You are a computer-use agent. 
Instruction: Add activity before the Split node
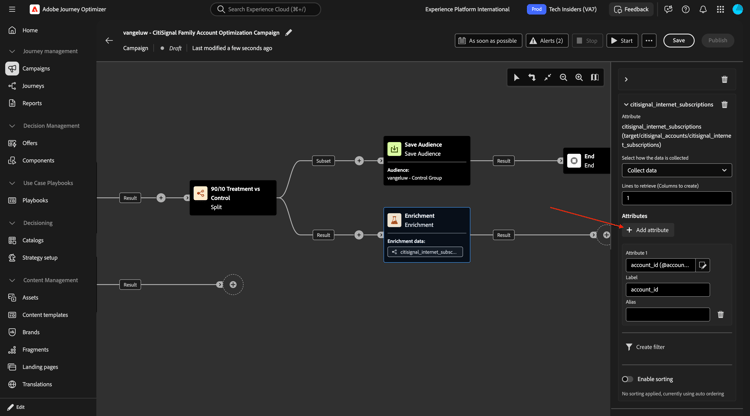click(161, 197)
